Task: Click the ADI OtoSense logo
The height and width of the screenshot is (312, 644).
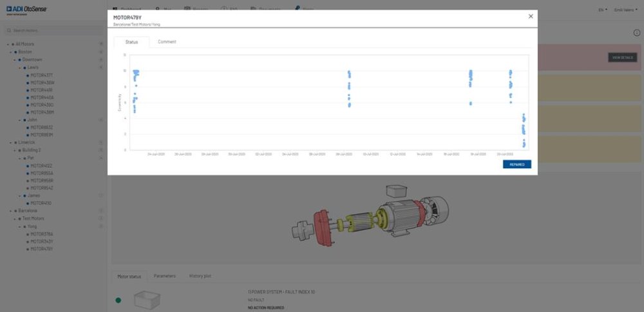Action: 26,10
